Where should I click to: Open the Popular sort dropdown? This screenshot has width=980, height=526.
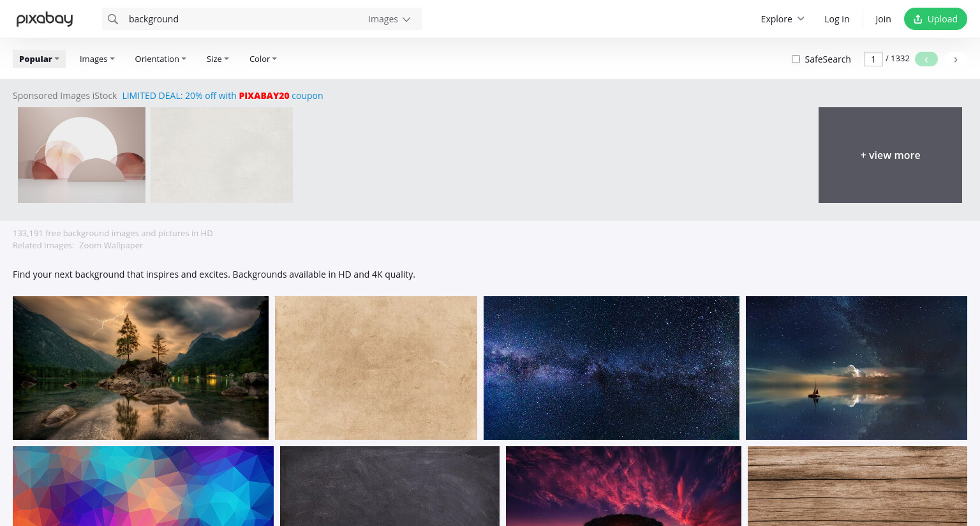(x=39, y=59)
